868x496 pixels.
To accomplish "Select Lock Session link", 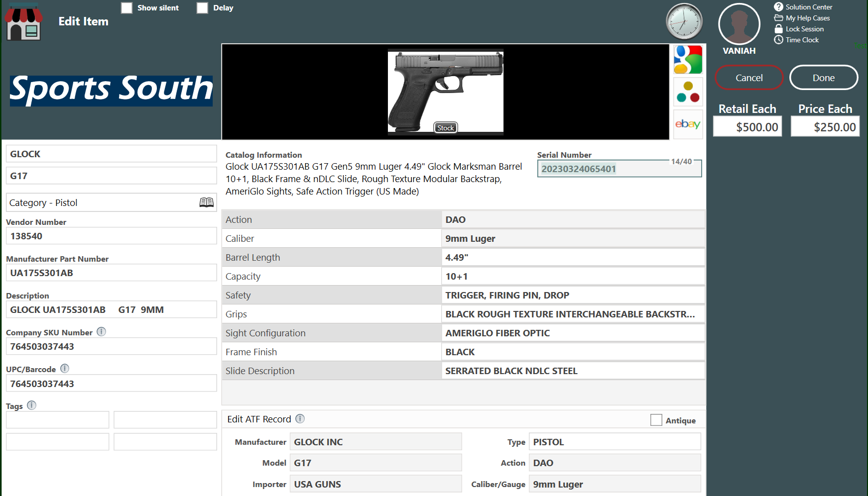I will 805,29.
